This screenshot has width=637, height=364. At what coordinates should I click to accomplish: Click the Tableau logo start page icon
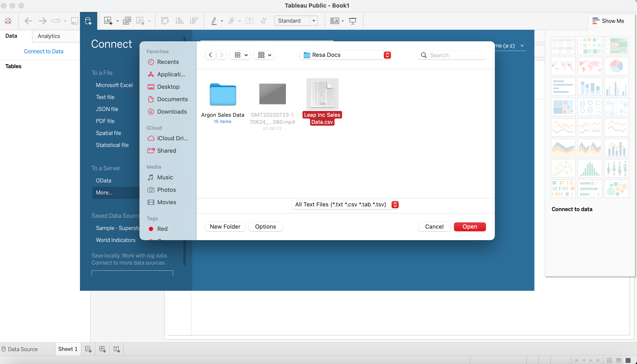(8, 21)
